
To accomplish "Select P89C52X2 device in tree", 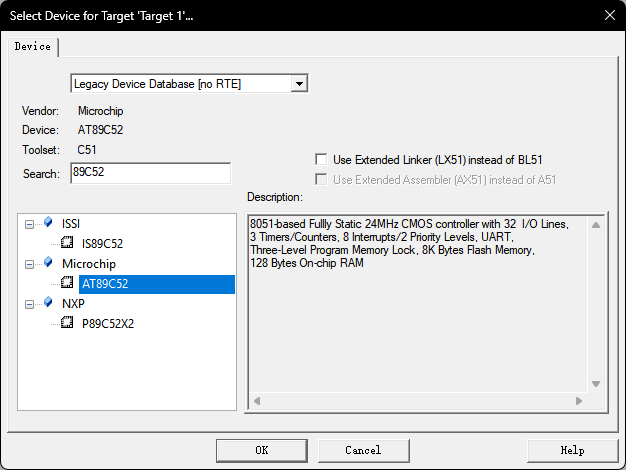I will [108, 323].
